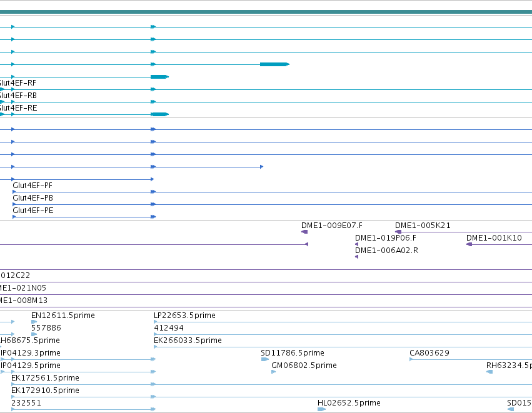Viewport: 532px width, 413px height.
Task: Select the EN12611.5prime EST label
Action: (63, 316)
